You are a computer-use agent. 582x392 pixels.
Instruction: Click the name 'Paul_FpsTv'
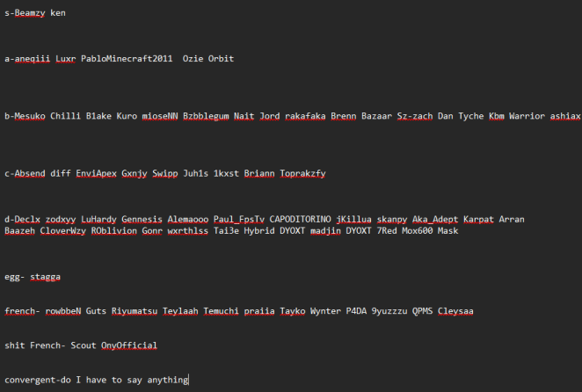238,220
